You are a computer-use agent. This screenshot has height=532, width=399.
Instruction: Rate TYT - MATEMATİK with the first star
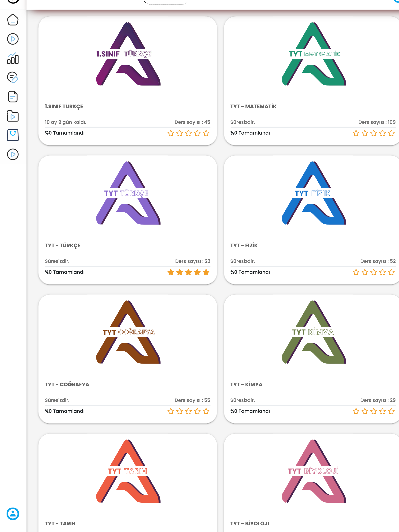(356, 133)
